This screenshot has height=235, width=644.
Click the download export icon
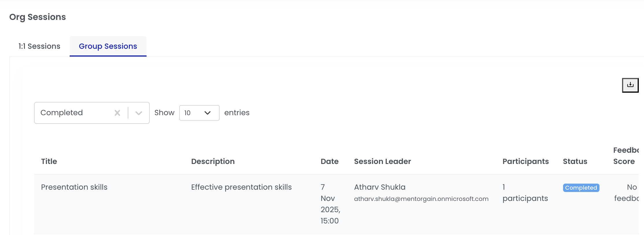tap(630, 85)
